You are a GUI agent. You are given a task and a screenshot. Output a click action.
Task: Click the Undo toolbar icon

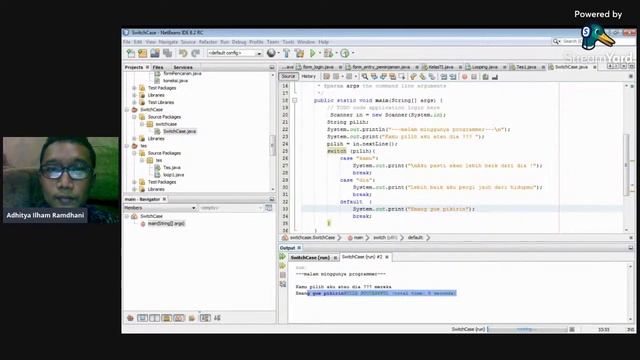click(x=183, y=53)
